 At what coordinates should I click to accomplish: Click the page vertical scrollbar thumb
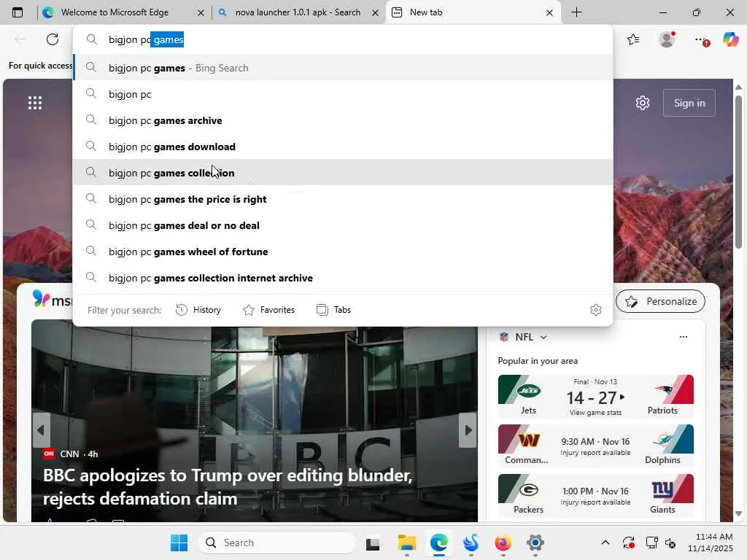pos(738,171)
